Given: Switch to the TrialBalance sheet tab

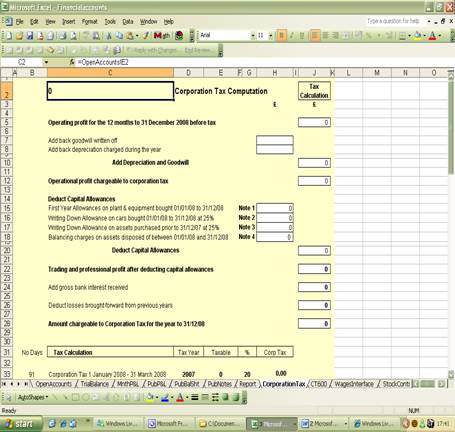Looking at the screenshot, I should pos(95,384).
